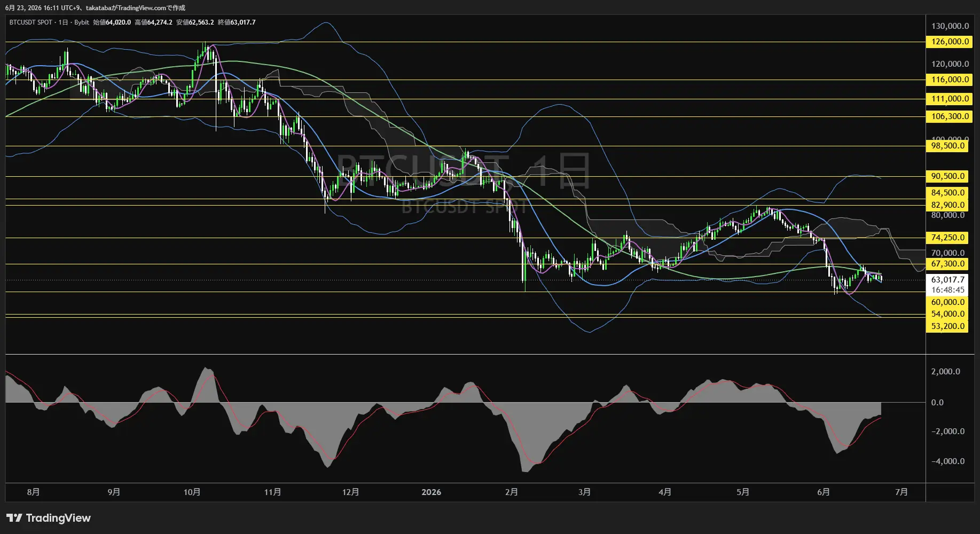
Task: Click the low value 安値62,563.2
Action: click(x=195, y=22)
